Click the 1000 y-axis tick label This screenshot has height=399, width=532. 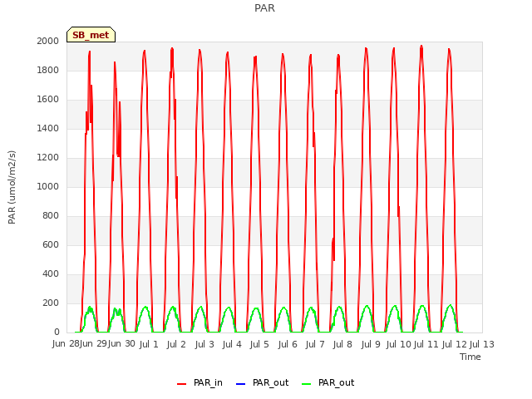point(48,186)
